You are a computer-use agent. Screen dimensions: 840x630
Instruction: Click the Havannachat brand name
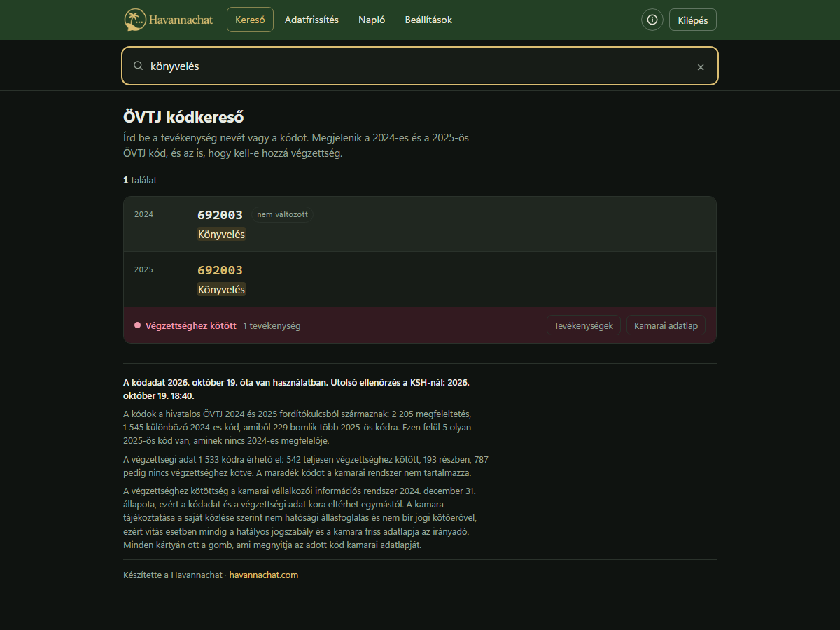coord(181,20)
